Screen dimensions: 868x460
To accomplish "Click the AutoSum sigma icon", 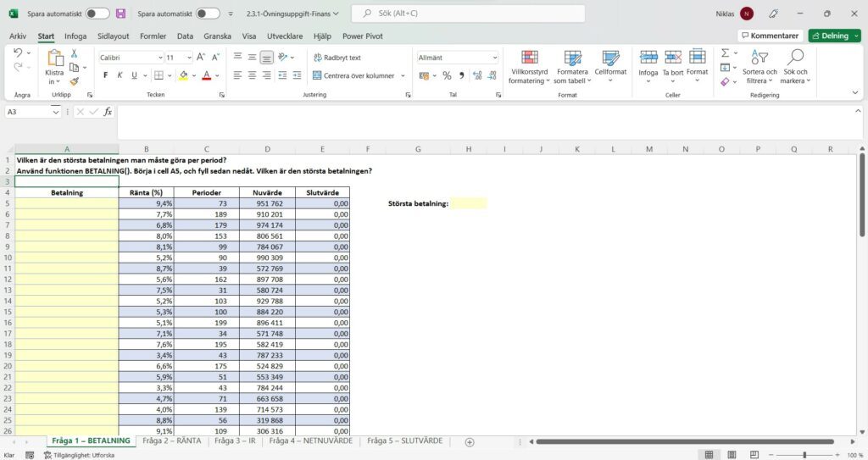I will pos(726,53).
